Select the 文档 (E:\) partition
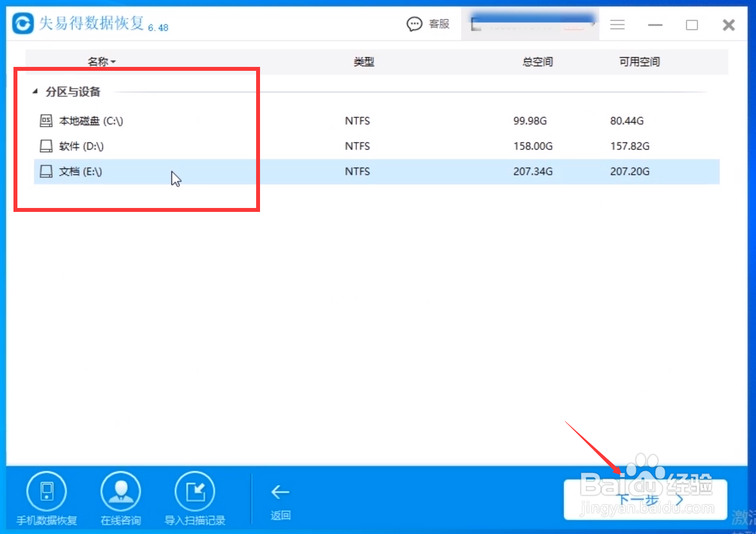Image resolution: width=756 pixels, height=534 pixels. coord(376,171)
